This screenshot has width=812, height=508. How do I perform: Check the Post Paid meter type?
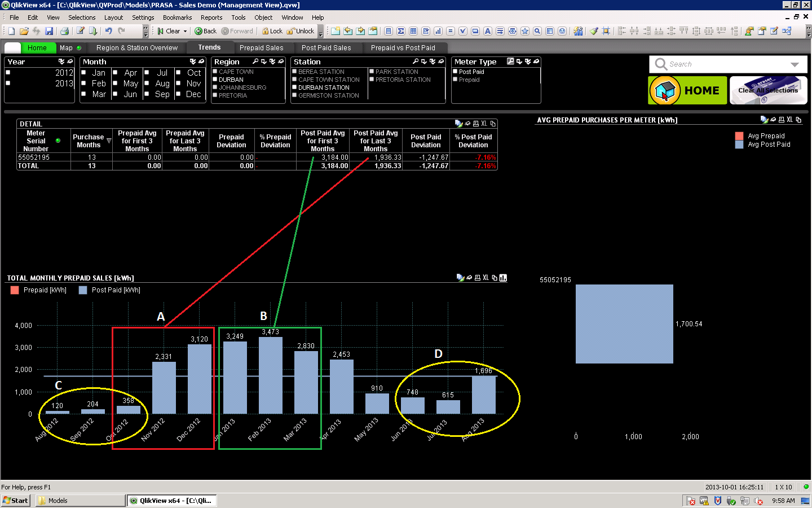tap(455, 72)
